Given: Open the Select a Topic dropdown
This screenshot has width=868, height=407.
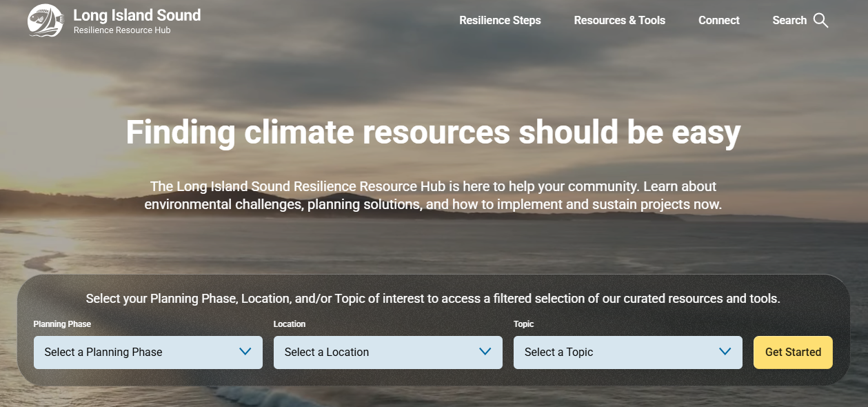Looking at the screenshot, I should (x=628, y=353).
